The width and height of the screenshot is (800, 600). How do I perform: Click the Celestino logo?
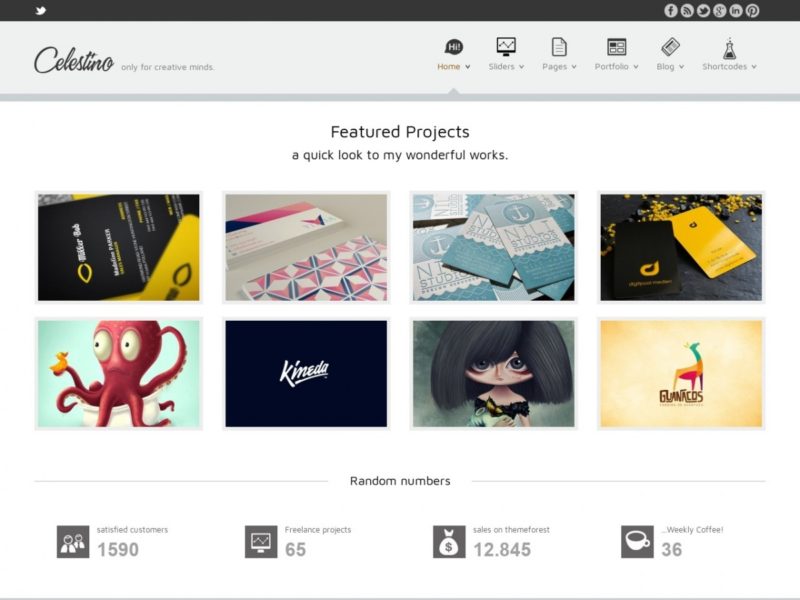(x=72, y=58)
